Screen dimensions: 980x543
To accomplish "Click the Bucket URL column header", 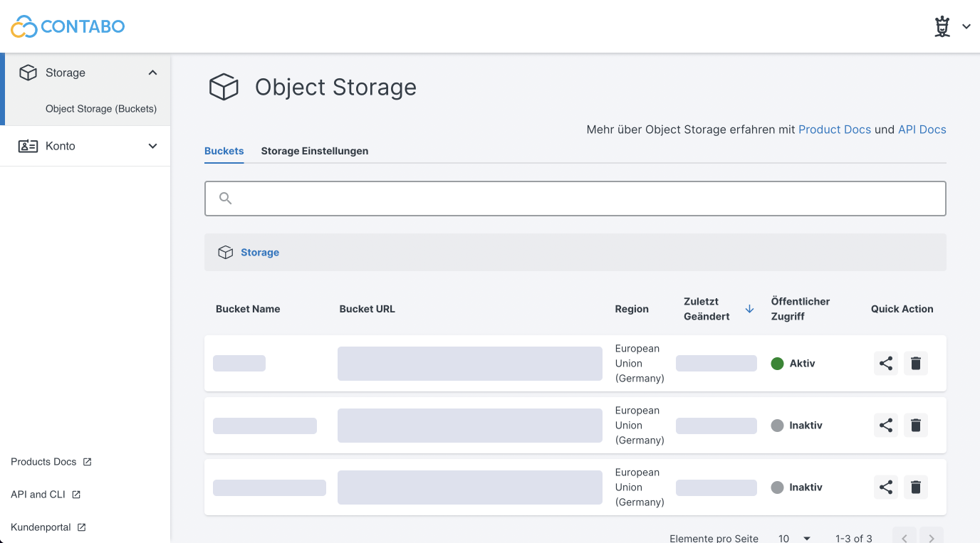I will click(x=367, y=309).
